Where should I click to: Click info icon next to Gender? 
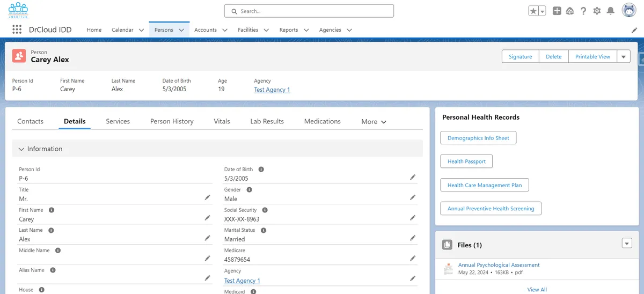click(249, 190)
